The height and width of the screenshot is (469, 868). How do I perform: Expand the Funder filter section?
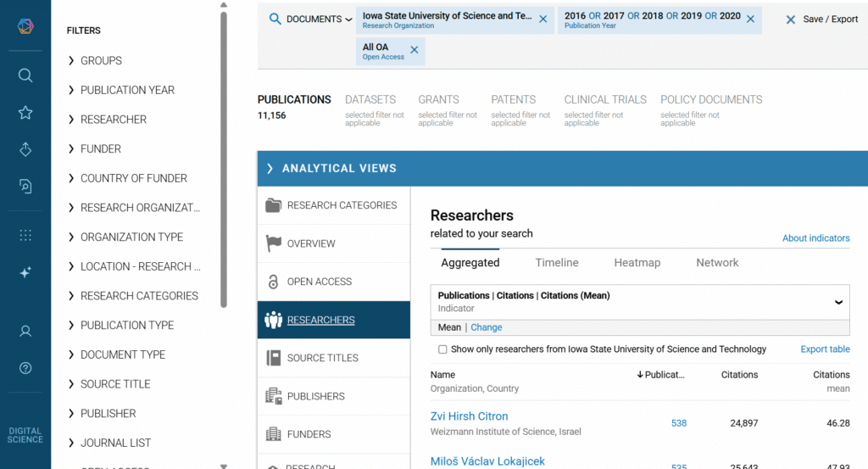[100, 148]
